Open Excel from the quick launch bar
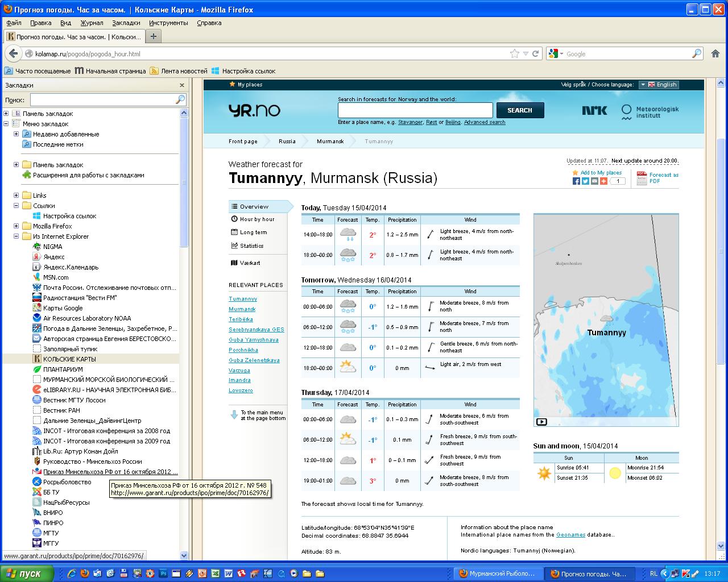Image resolution: width=728 pixels, height=582 pixels. coord(216,573)
